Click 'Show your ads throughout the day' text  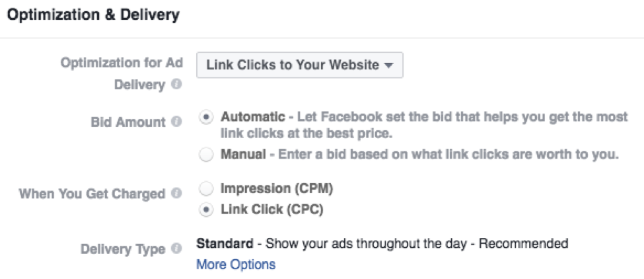click(366, 244)
